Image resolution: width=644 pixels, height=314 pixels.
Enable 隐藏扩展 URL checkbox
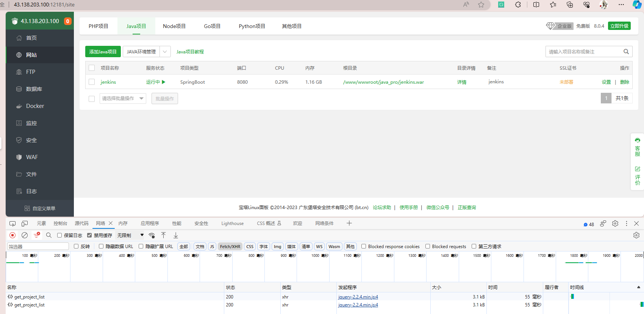(141, 246)
